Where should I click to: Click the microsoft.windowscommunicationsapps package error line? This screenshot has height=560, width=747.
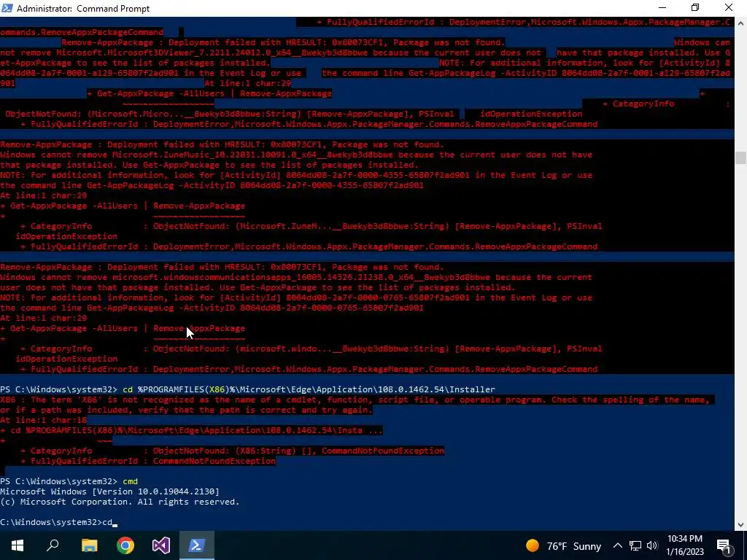click(x=296, y=277)
